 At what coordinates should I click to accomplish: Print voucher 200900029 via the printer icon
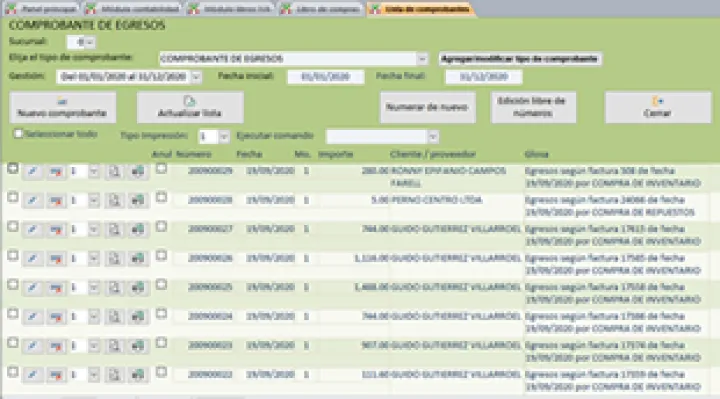(x=138, y=171)
